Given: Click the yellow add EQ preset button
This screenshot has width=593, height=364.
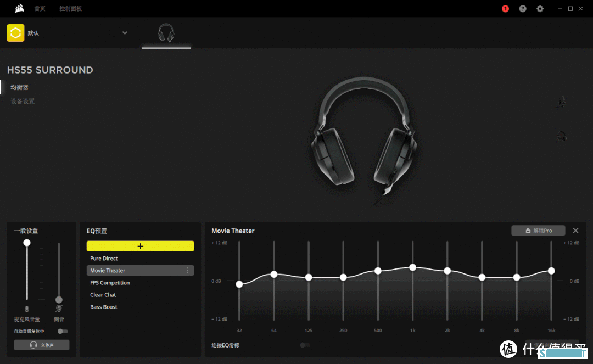Looking at the screenshot, I should (141, 246).
